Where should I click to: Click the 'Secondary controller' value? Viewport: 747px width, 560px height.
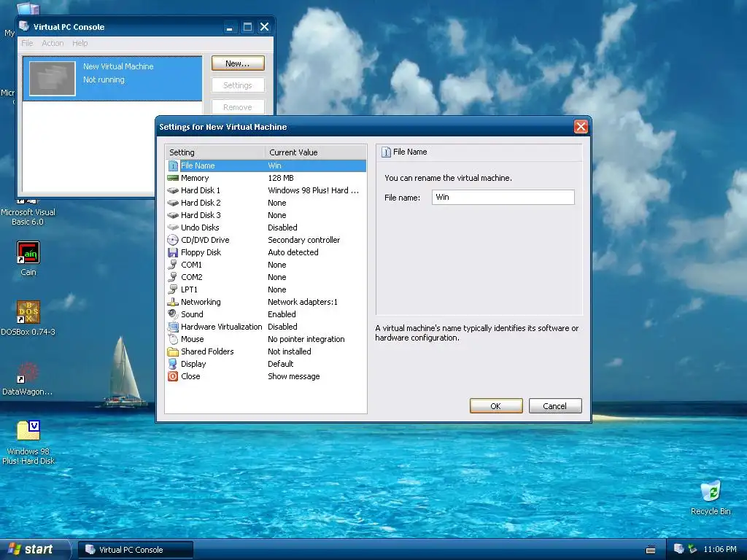(304, 240)
